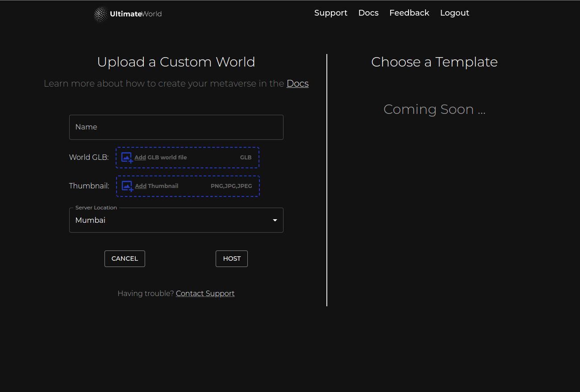Click the image icon in Thumbnail upload box
The height and width of the screenshot is (392, 580).
[x=128, y=186]
